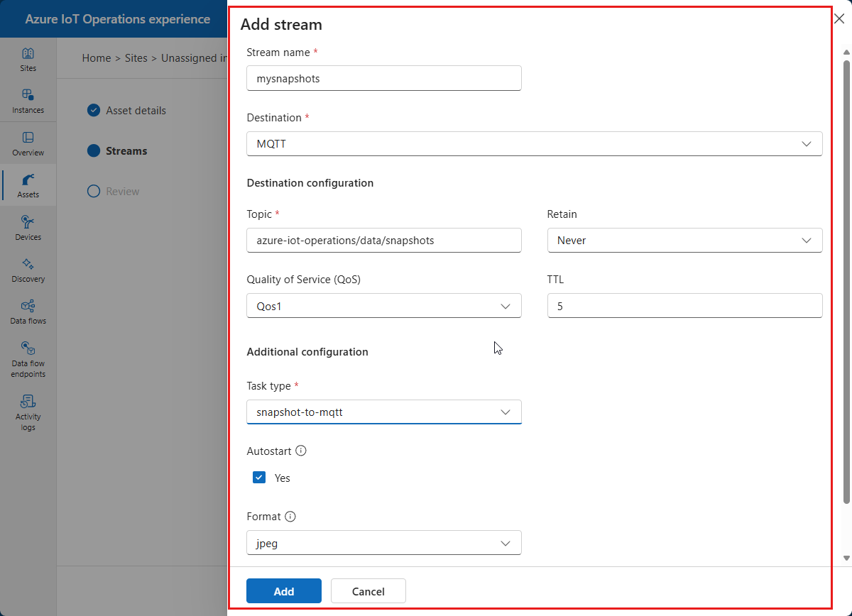Click the Home breadcrumb link
This screenshot has height=616, width=852.
97,58
